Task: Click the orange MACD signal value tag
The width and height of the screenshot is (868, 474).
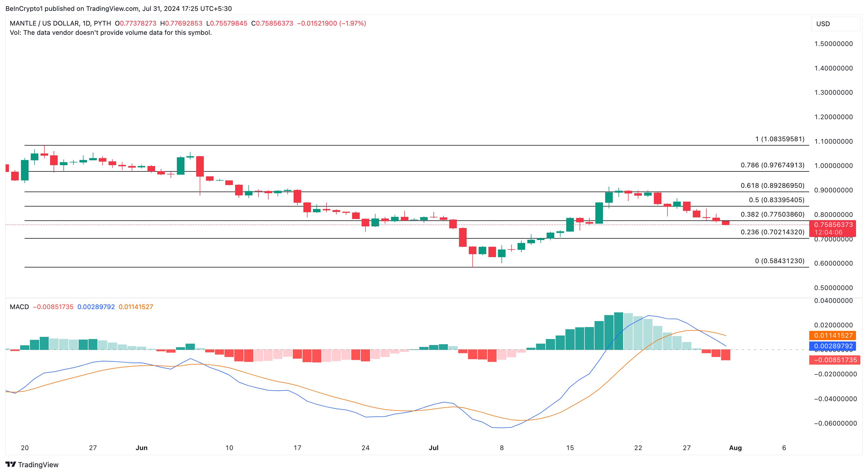Action: (x=833, y=335)
